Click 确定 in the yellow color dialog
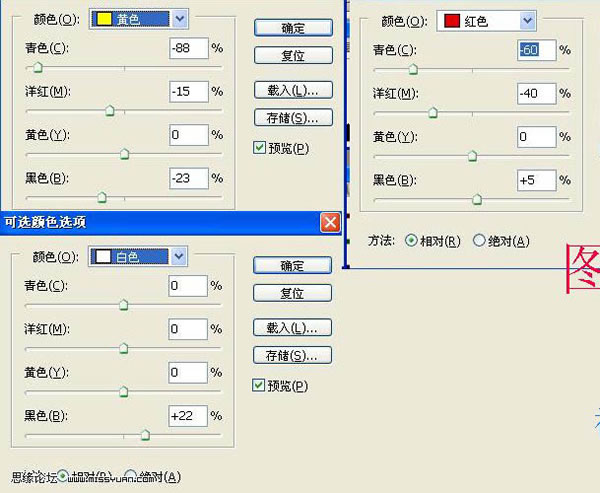The height and width of the screenshot is (493, 600). [x=292, y=27]
